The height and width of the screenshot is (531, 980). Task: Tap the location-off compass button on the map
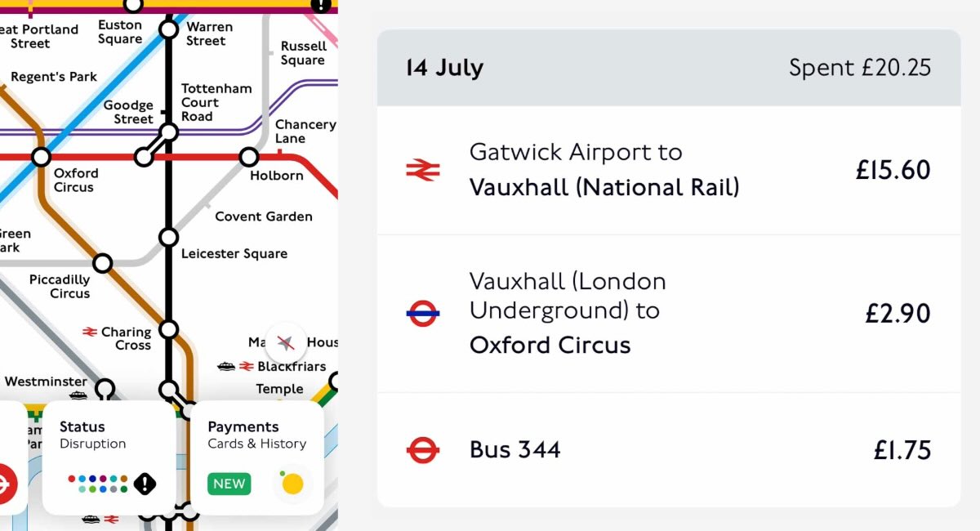pyautogui.click(x=285, y=342)
